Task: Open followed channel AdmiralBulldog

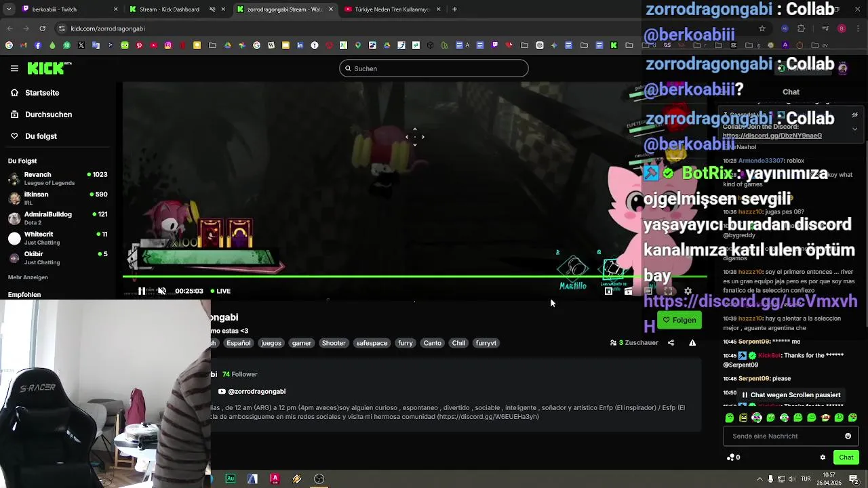Action: click(58, 218)
